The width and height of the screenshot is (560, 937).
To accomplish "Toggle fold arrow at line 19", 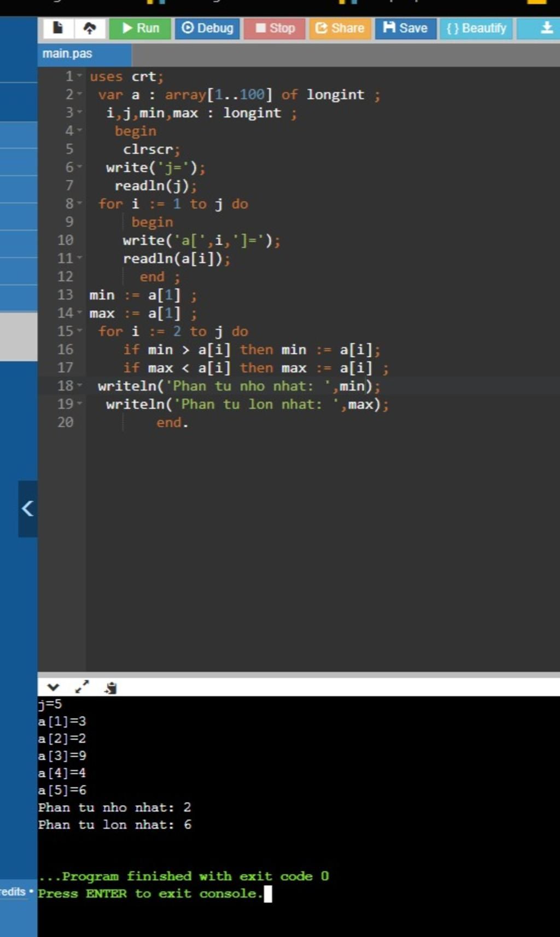I will click(x=80, y=404).
